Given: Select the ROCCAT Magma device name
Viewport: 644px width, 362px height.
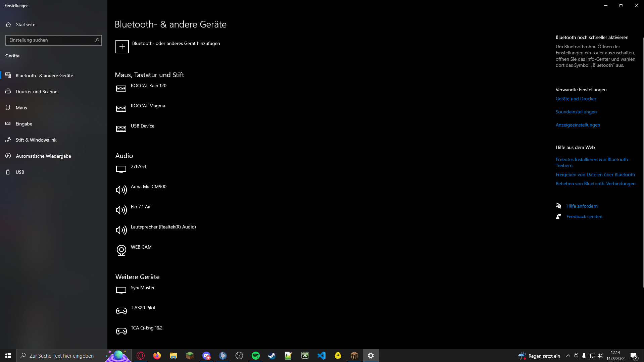Looking at the screenshot, I should (x=148, y=106).
